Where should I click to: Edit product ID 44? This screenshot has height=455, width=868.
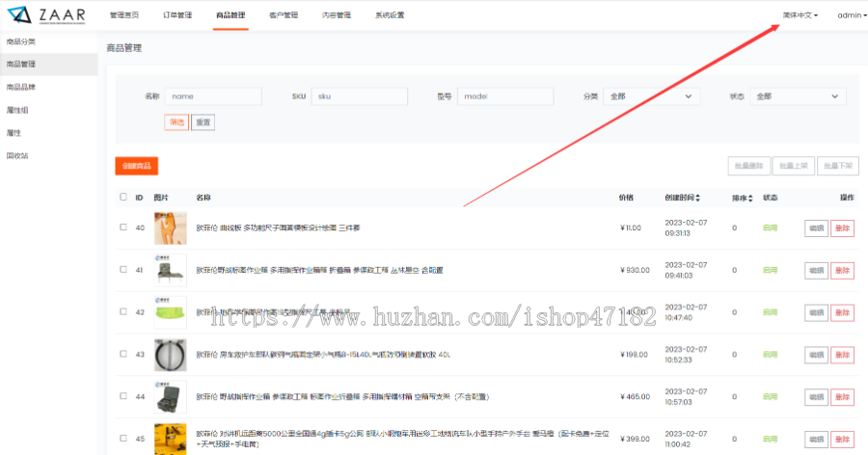coord(816,397)
